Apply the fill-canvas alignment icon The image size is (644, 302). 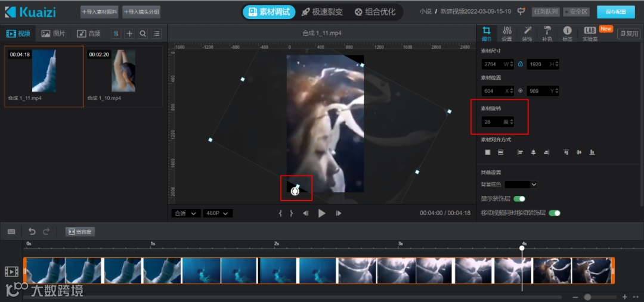488,152
